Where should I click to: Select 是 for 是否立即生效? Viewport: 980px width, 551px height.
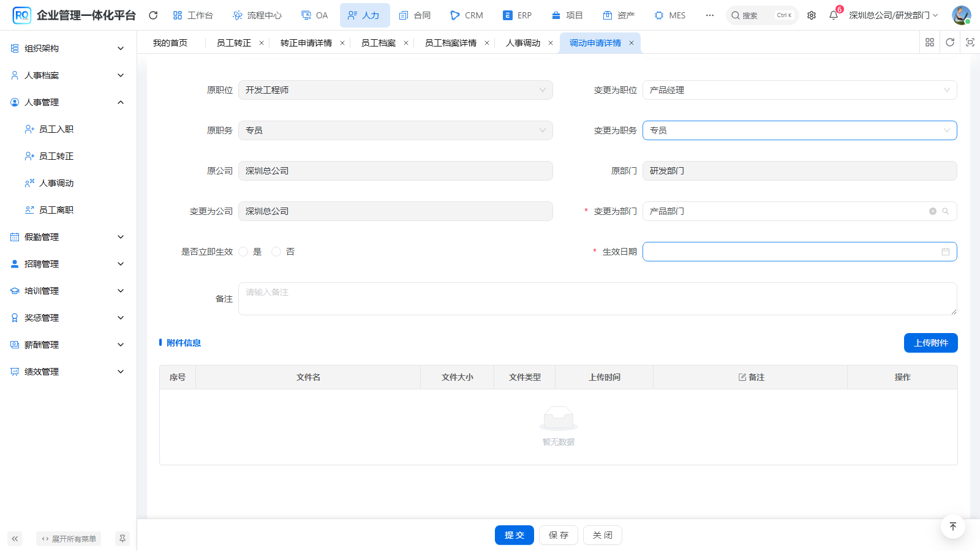tap(244, 252)
